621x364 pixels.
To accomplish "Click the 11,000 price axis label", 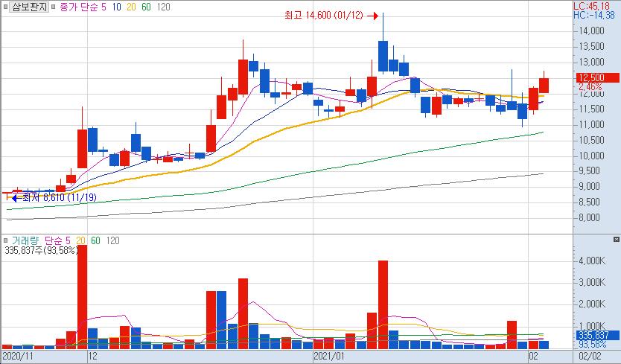I will tap(592, 125).
